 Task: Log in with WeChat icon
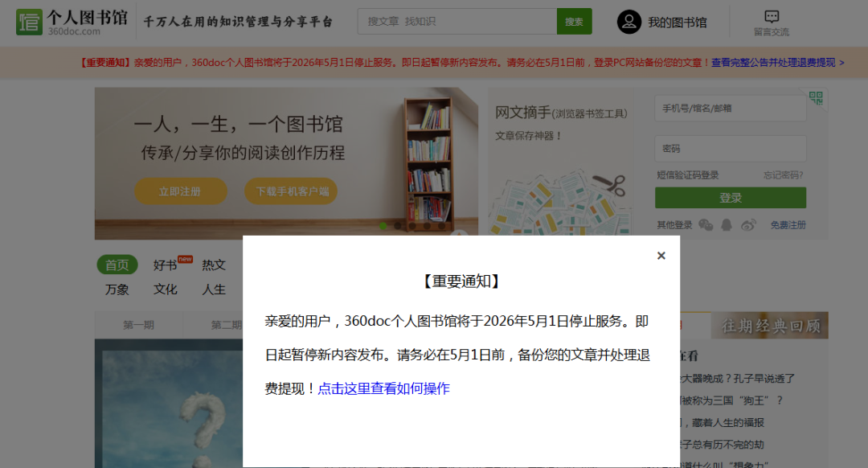click(x=706, y=225)
